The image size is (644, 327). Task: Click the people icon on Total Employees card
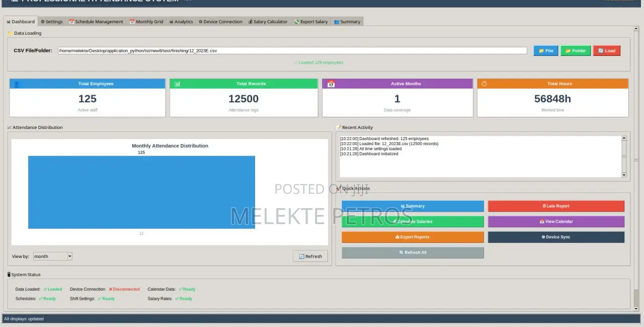coord(17,84)
